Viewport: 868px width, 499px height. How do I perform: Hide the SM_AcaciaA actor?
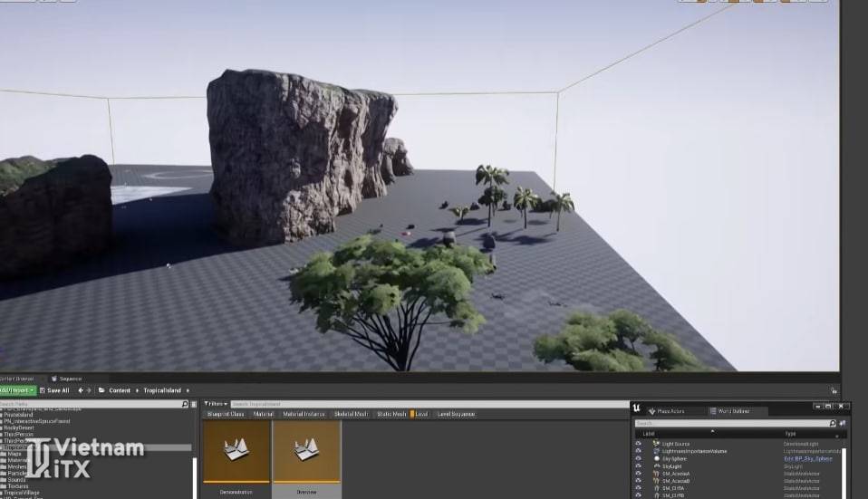(x=638, y=474)
